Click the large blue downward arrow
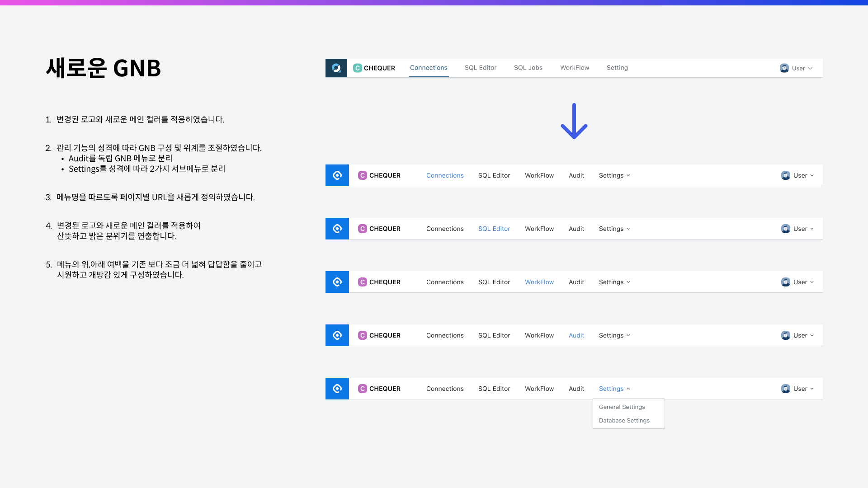The width and height of the screenshot is (868, 488). click(574, 121)
